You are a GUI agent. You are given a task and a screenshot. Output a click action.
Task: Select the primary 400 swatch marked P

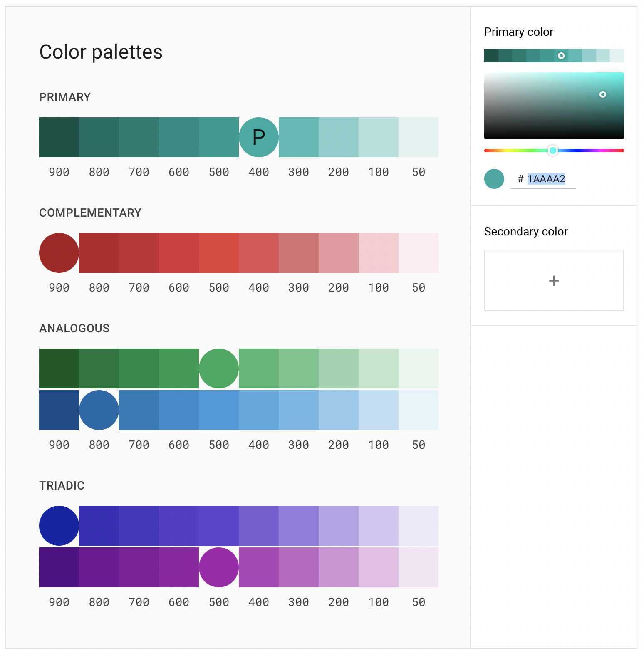259,137
